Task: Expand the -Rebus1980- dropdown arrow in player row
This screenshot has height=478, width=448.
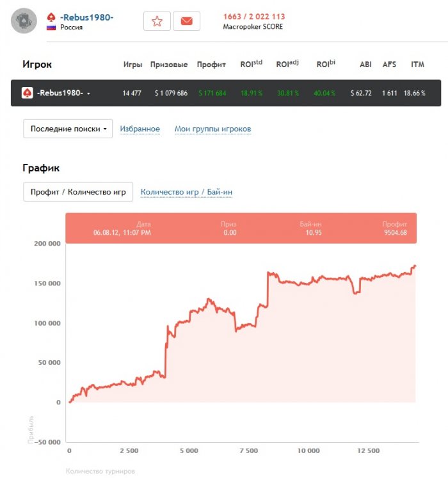Action: point(88,93)
